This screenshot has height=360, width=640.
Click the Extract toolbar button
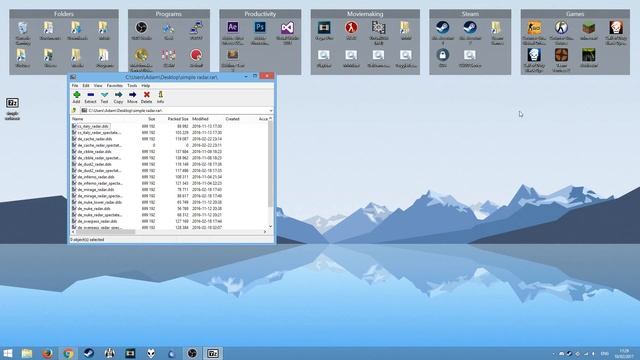[x=90, y=97]
